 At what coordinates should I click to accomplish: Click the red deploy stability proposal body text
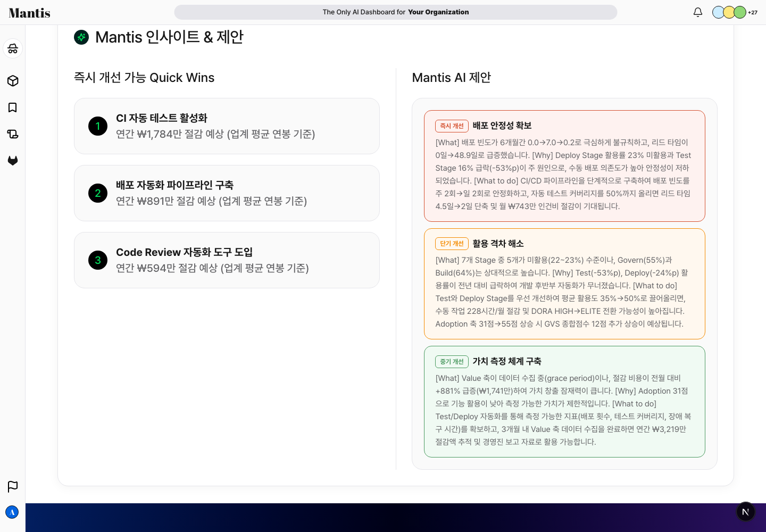tap(564, 174)
